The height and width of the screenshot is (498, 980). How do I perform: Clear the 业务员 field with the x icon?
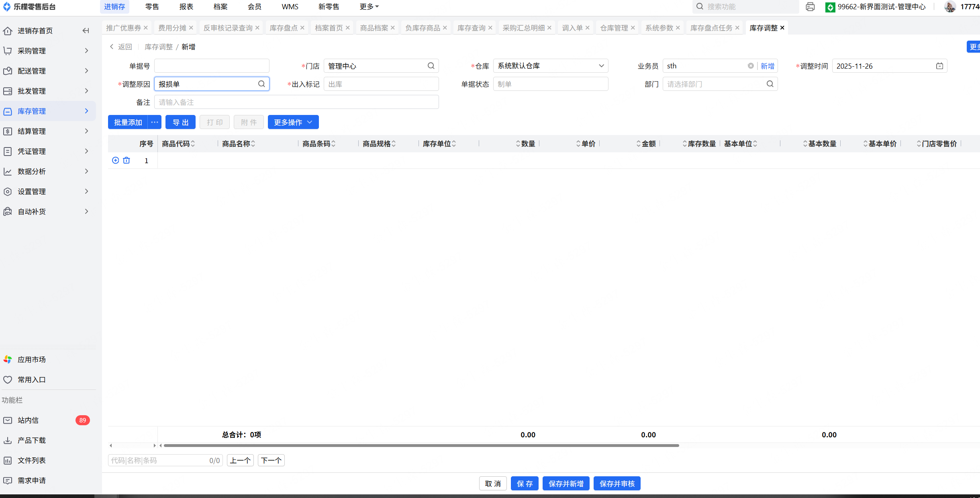tap(750, 66)
